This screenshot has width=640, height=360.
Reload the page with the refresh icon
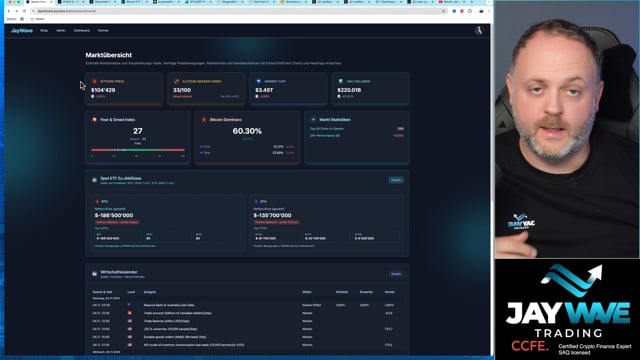pyautogui.click(x=24, y=11)
